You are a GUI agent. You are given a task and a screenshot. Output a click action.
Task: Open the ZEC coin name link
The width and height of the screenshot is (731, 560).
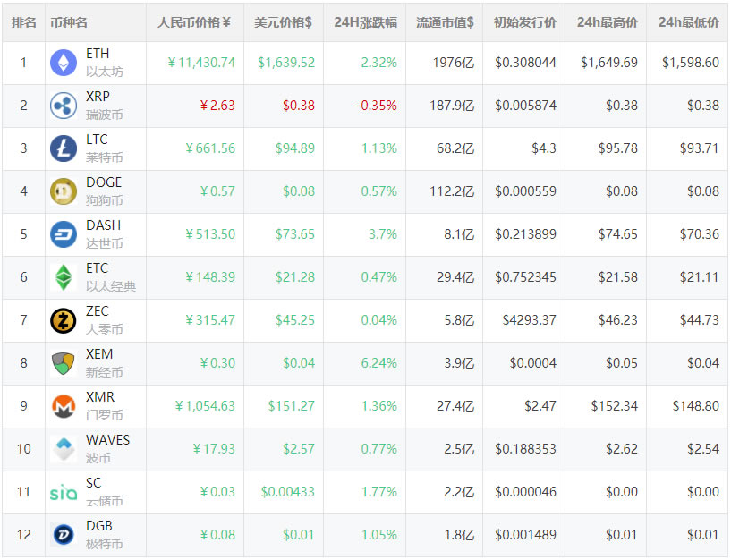pyautogui.click(x=98, y=311)
